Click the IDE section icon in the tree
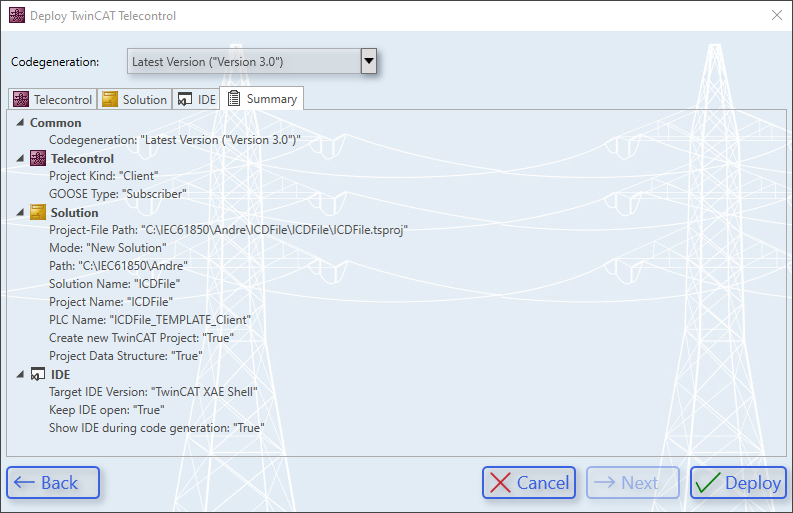Image resolution: width=793 pixels, height=513 pixels. pos(38,374)
